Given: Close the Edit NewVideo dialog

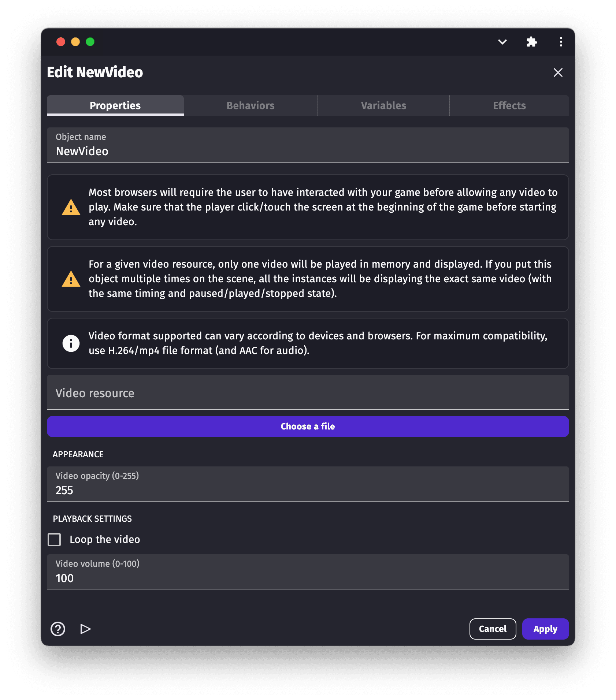Looking at the screenshot, I should (558, 72).
